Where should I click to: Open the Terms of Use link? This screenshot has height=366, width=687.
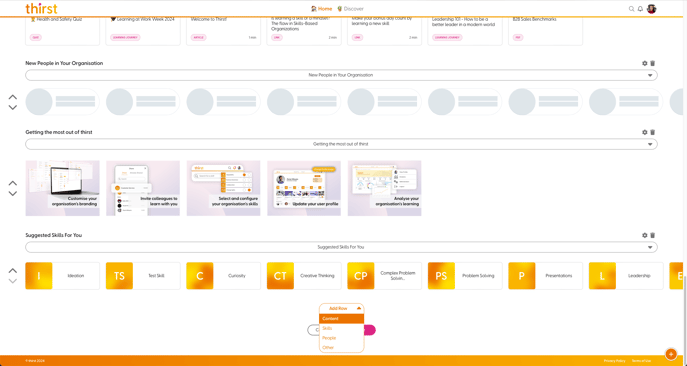(x=641, y=361)
